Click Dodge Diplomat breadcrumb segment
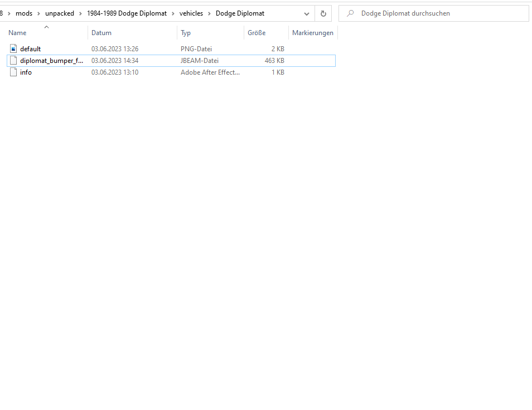532x410 pixels. point(240,13)
